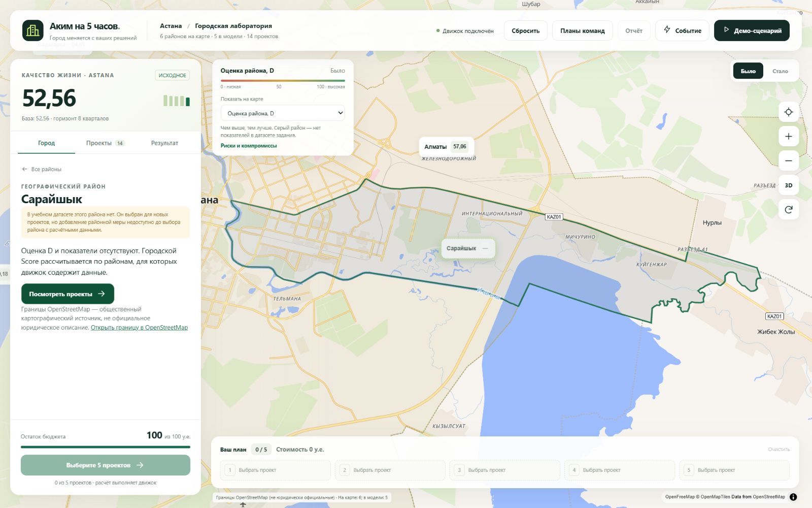The image size is (812, 508).
Task: Zoom out the map with minus icon
Action: tap(789, 161)
